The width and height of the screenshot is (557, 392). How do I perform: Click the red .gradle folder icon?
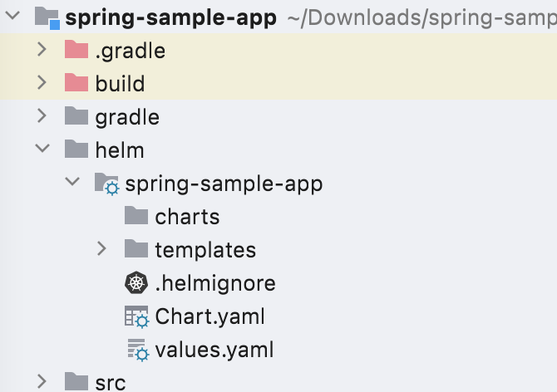click(x=76, y=51)
